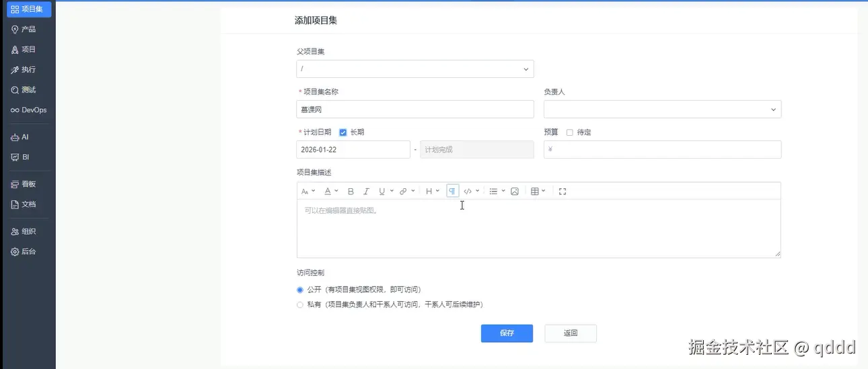The image size is (868, 369).
Task: Click the 看板 kanban icon in sidebar
Action: (15, 184)
